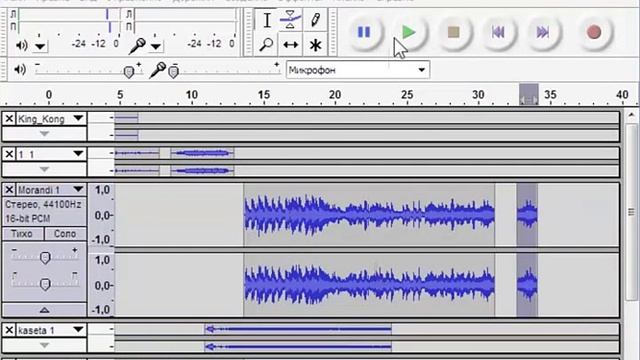Select the Multi-tool asterisk
The image size is (640, 360).
point(315,44)
